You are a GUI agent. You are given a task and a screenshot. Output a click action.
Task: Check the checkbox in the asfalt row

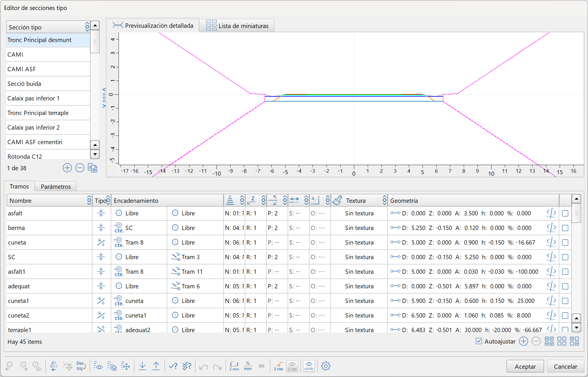pyautogui.click(x=565, y=213)
